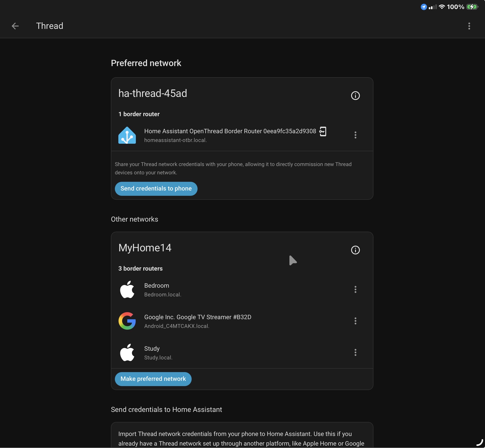Click the Preferred network heading
The image size is (485, 448).
[x=146, y=63]
